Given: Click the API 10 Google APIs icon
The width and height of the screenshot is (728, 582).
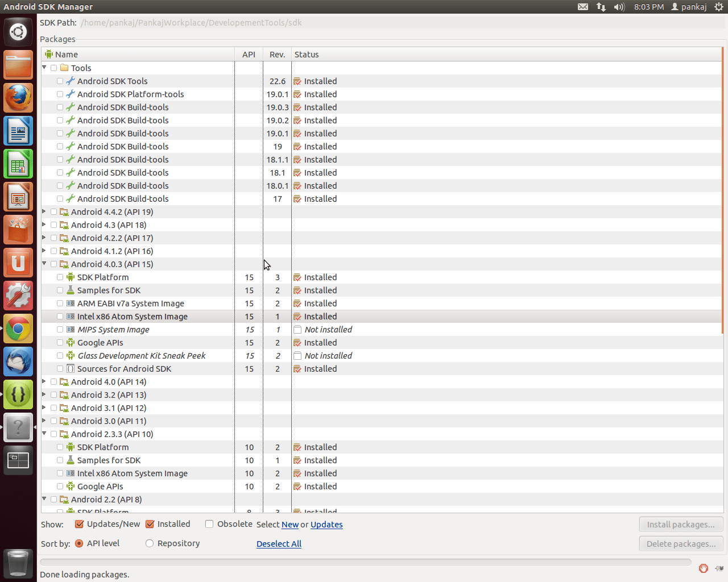Looking at the screenshot, I should (71, 486).
